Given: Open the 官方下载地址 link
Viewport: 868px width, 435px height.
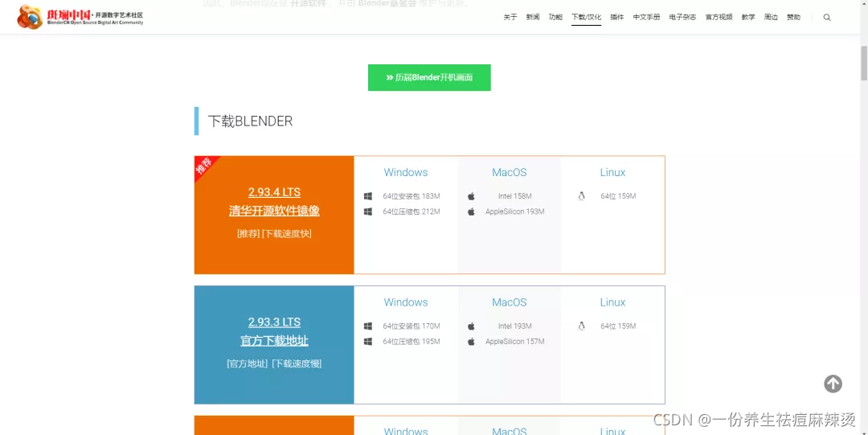Looking at the screenshot, I should click(x=274, y=340).
